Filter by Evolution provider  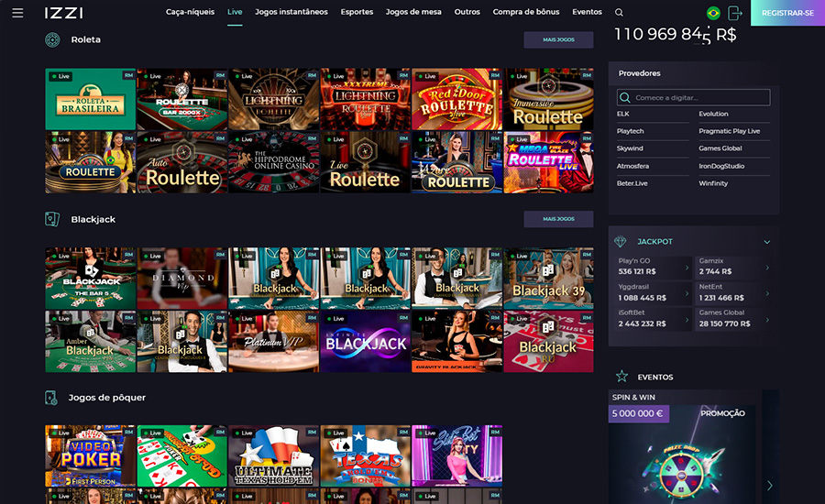[713, 114]
